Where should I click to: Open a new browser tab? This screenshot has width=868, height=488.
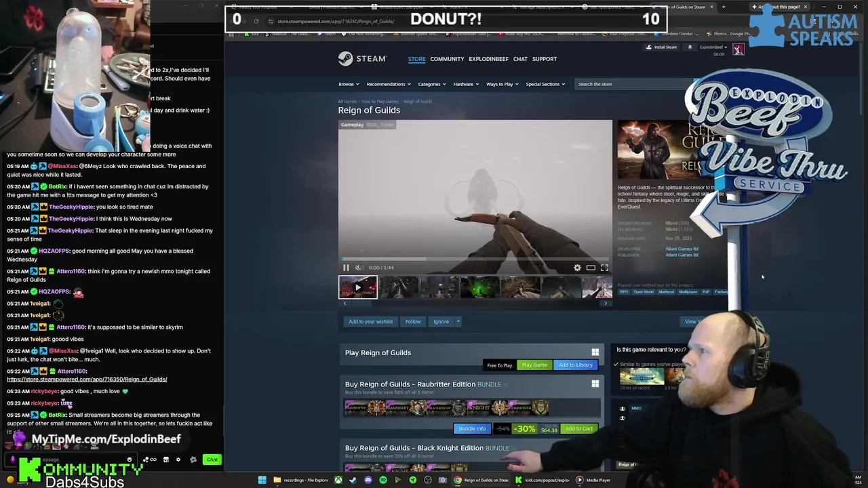click(x=724, y=7)
